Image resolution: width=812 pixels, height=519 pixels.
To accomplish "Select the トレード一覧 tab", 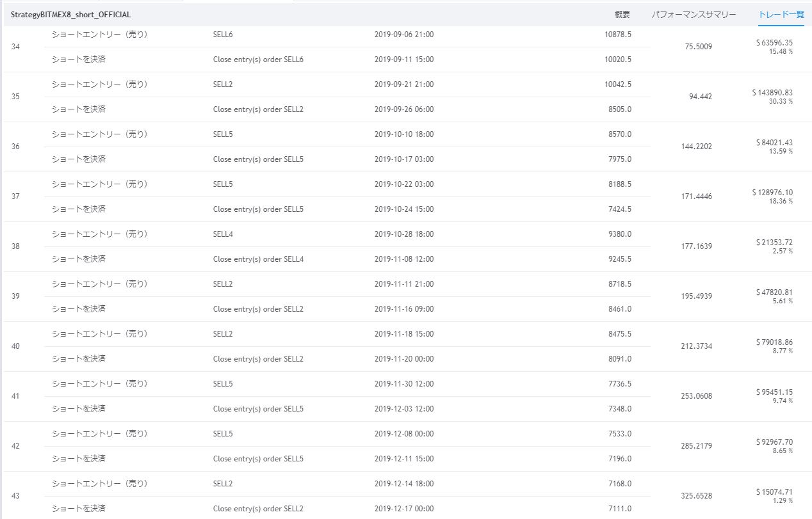I will 781,14.
